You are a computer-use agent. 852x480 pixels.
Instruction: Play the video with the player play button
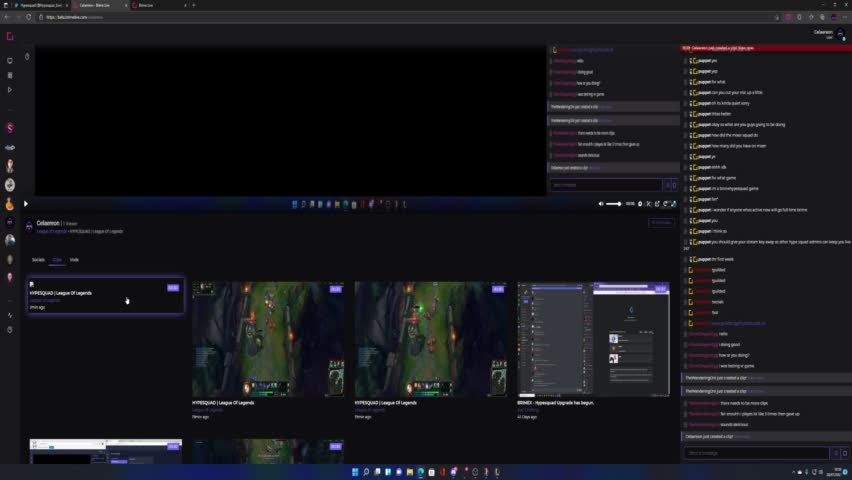click(26, 204)
